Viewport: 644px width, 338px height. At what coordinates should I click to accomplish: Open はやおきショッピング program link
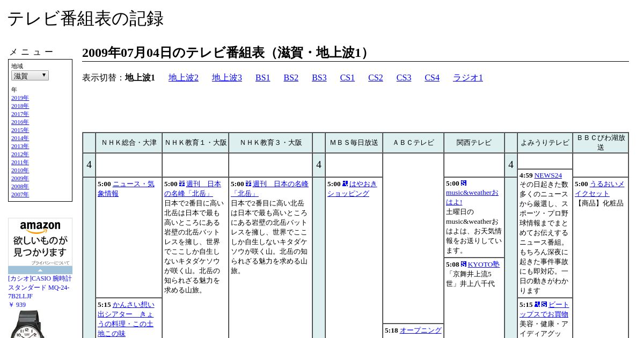point(352,188)
